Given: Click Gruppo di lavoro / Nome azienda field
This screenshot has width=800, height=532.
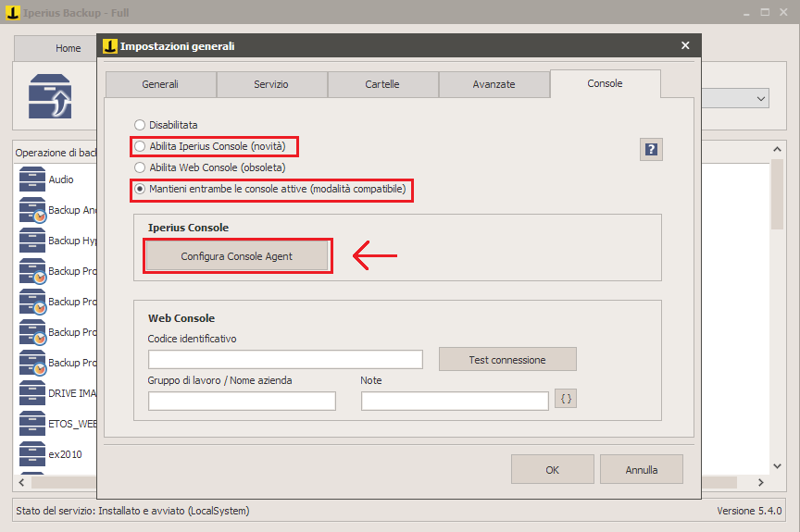Looking at the screenshot, I should [242, 401].
